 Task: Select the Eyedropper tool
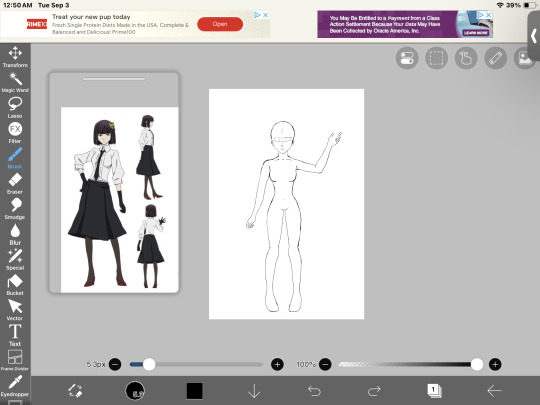tap(15, 386)
